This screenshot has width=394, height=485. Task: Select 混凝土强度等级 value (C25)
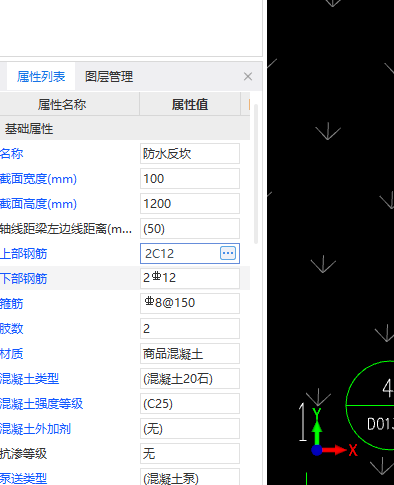(x=190, y=403)
